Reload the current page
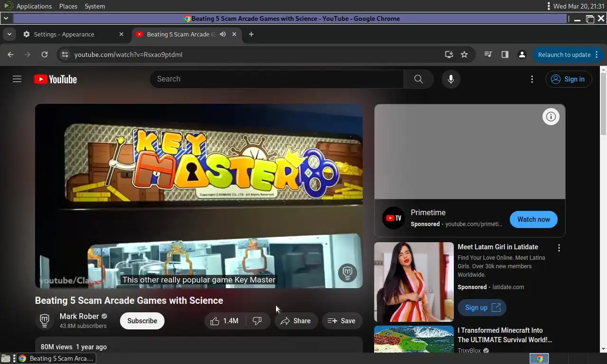 [x=45, y=55]
